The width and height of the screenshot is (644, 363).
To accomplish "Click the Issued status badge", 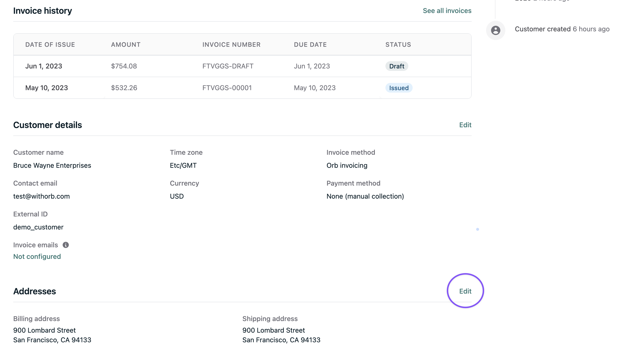I will pos(399,88).
